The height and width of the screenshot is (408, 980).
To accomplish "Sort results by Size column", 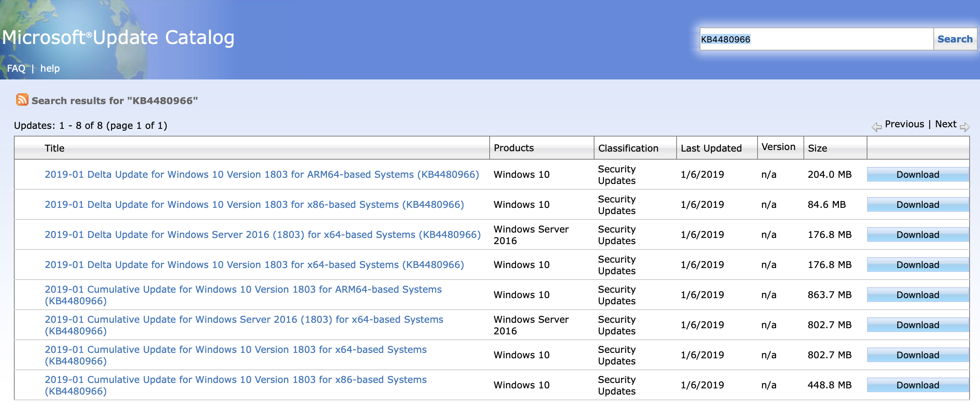I will pos(817,148).
